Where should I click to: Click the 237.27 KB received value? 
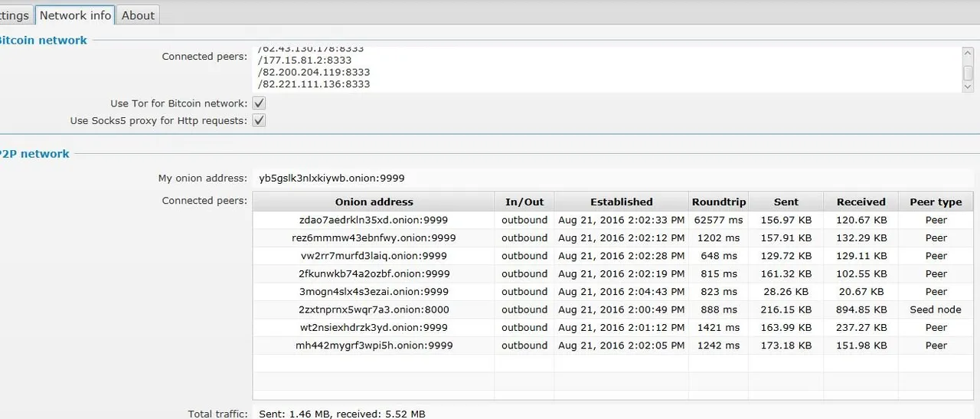click(x=861, y=328)
